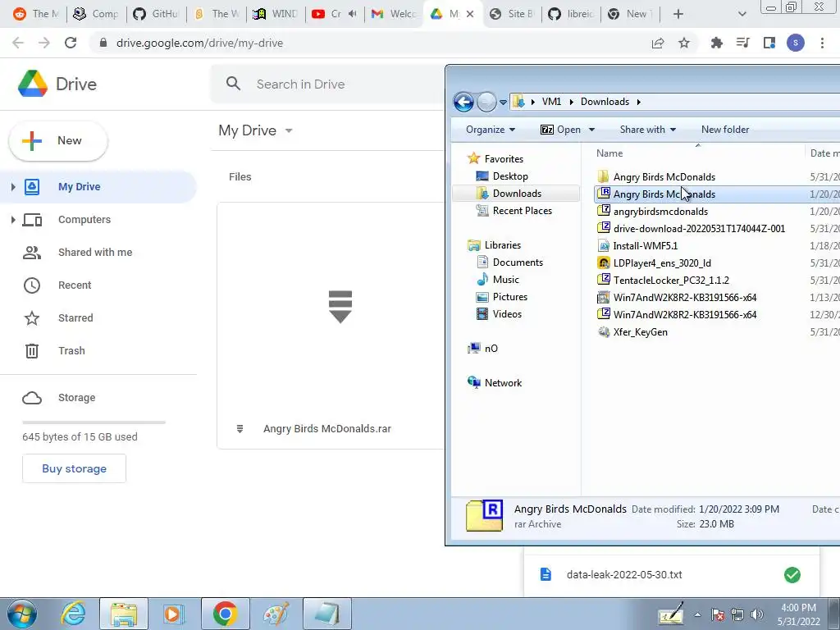840x630 pixels.
Task: Open the Organize dropdown menu
Action: point(491,130)
